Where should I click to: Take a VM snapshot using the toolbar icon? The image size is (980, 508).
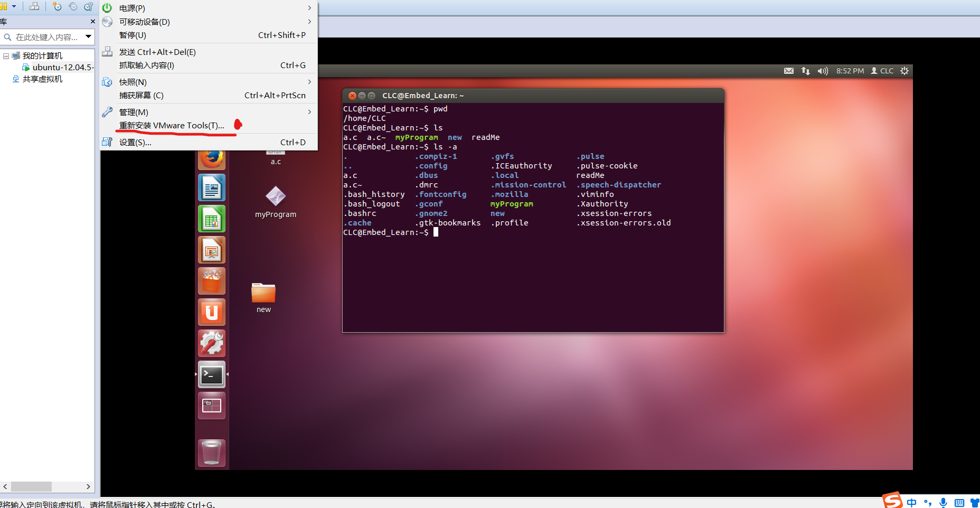coord(57,6)
